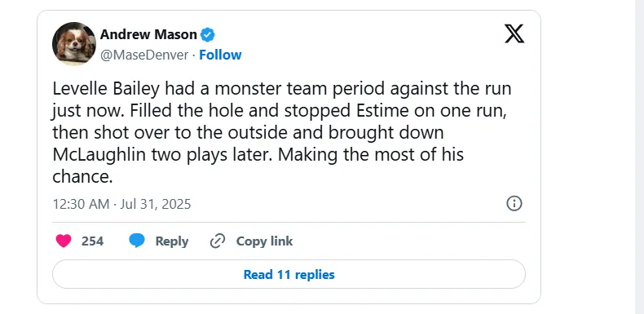Click the X logo on the tweet
The image size is (644, 314).
(x=514, y=33)
